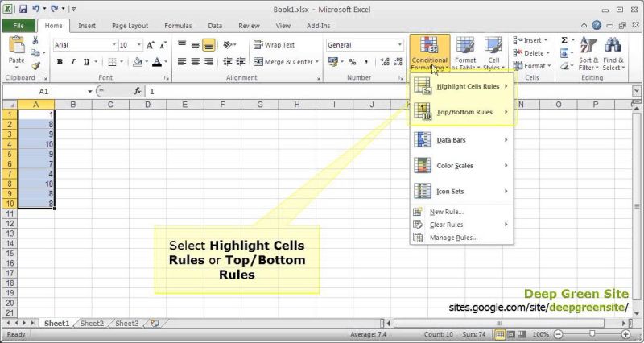The image size is (644, 343).
Task: Switch to the Review tab
Action: pyautogui.click(x=249, y=26)
